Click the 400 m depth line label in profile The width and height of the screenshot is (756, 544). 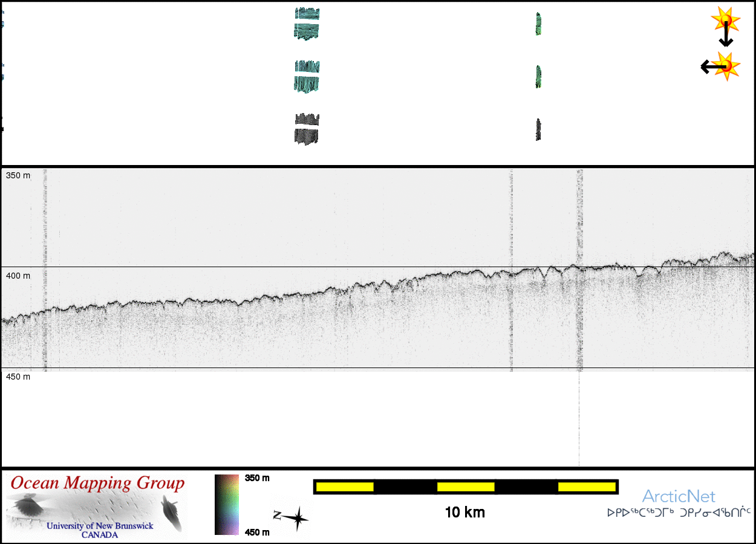tap(18, 276)
